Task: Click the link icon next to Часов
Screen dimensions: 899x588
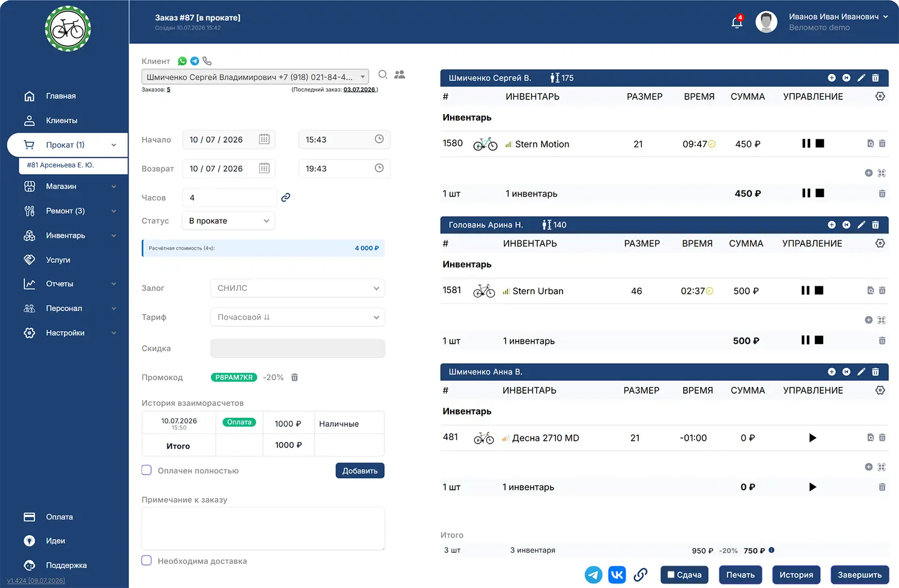Action: pyautogui.click(x=285, y=198)
